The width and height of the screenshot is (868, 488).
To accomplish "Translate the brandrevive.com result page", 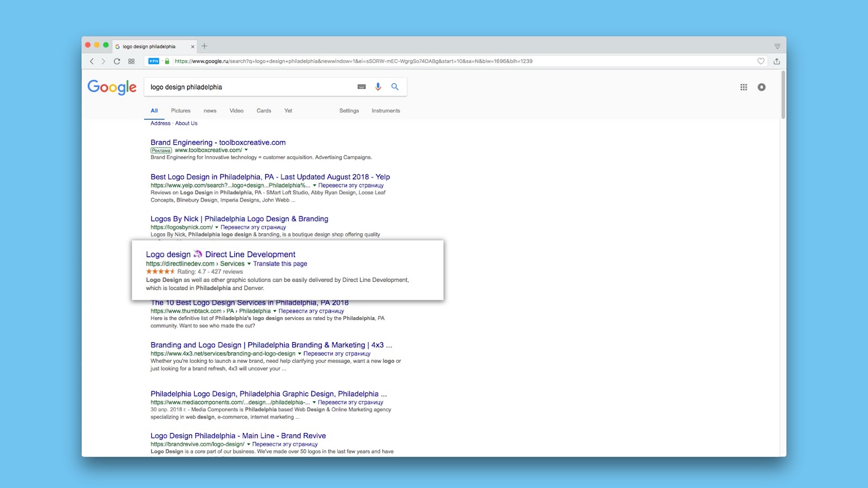I will pyautogui.click(x=285, y=444).
